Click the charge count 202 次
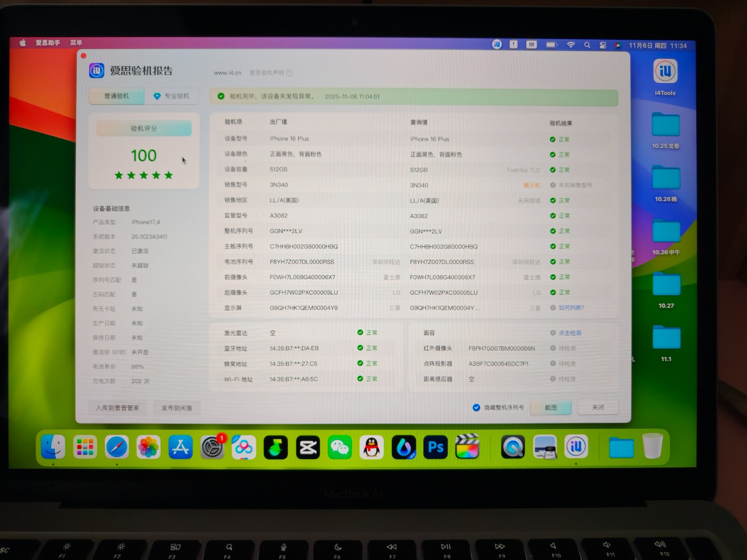The image size is (747, 560). tap(140, 381)
